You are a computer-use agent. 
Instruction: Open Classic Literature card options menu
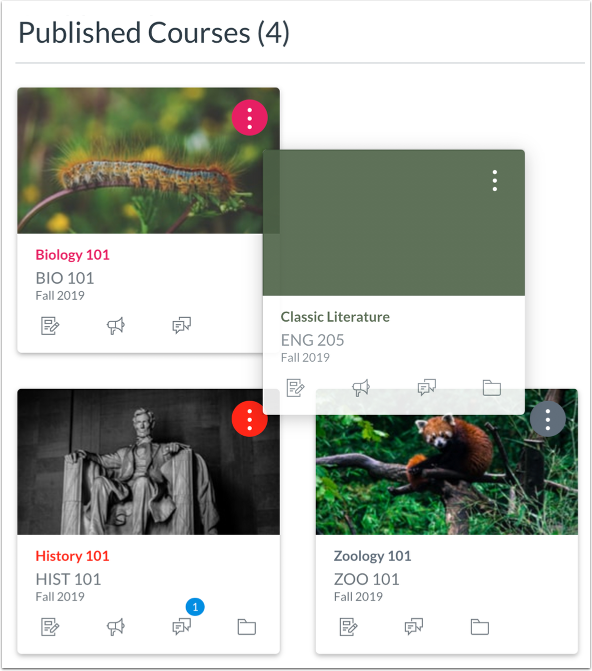tap(495, 181)
